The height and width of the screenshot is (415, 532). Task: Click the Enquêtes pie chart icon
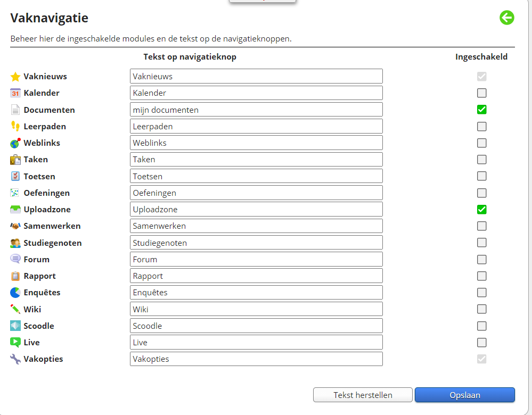(15, 293)
